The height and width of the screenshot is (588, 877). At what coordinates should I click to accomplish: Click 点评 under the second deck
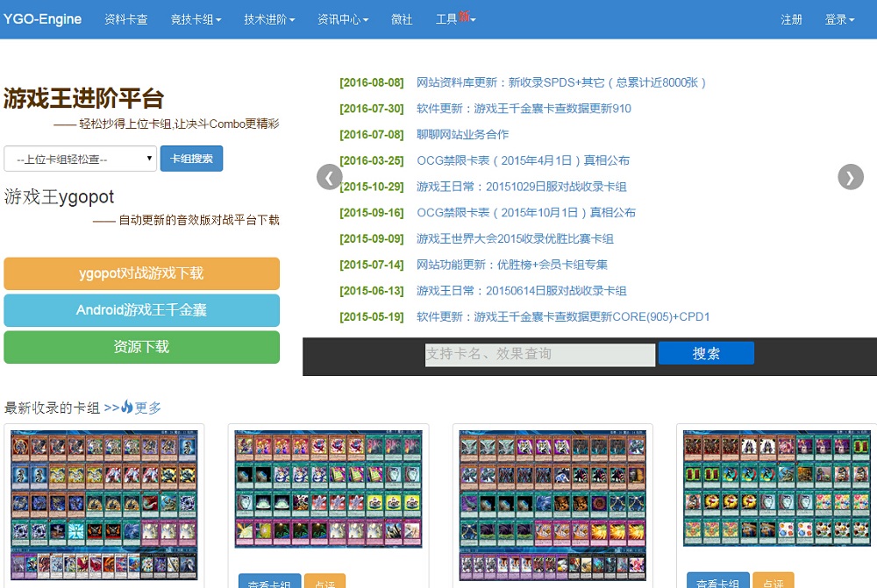[325, 581]
